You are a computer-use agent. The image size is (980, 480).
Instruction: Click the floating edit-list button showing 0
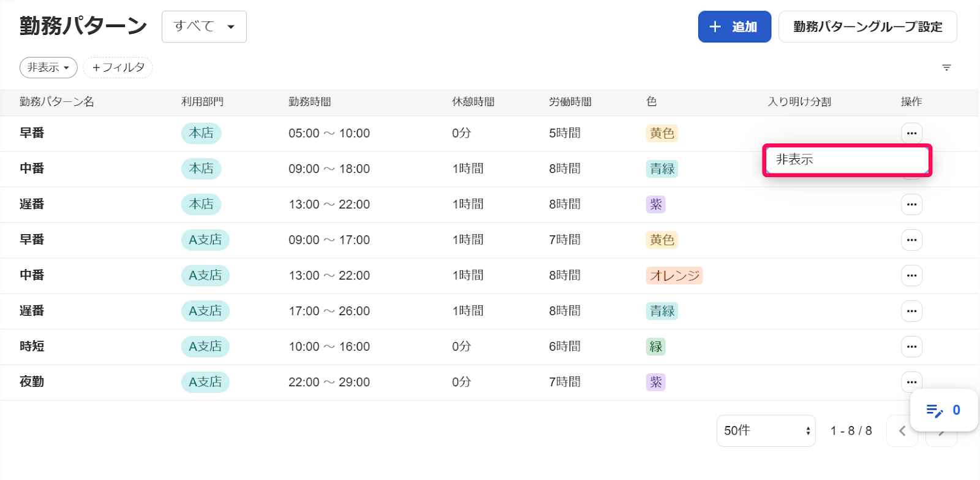click(x=944, y=410)
